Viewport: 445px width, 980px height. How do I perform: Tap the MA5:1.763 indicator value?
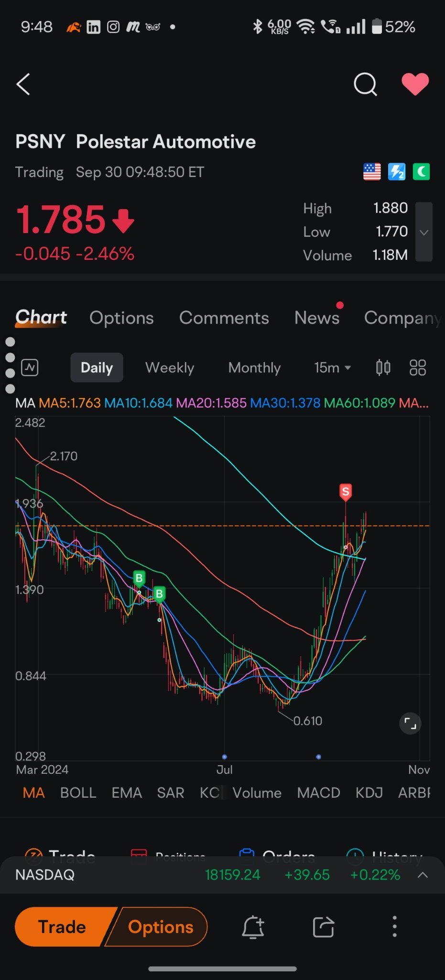pyautogui.click(x=70, y=403)
